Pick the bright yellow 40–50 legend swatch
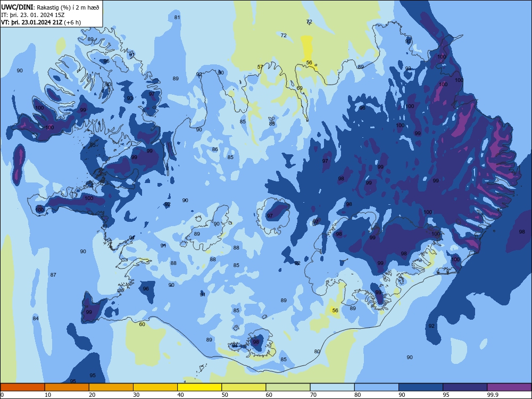 pos(199,387)
